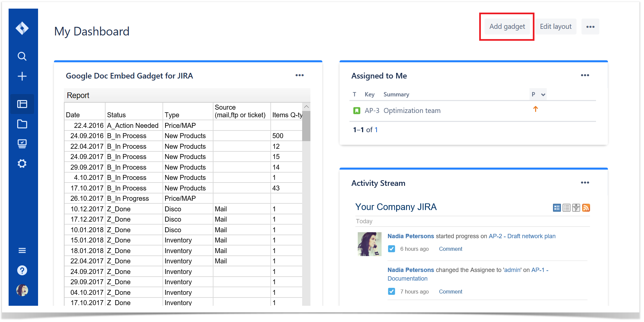The image size is (644, 322).
Task: Click the task icon beside 6 hours ago
Action: click(x=391, y=249)
